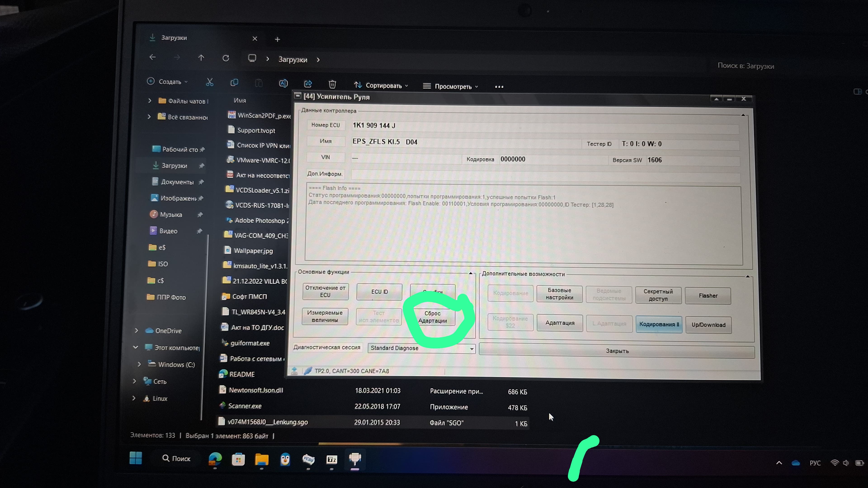The width and height of the screenshot is (868, 488).
Task: Click the Flasher button
Action: tap(708, 296)
